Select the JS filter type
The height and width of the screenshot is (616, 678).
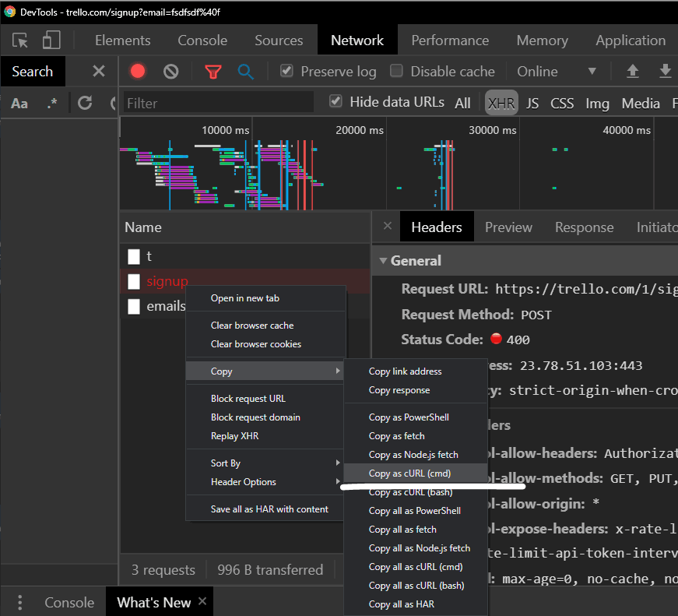point(532,103)
